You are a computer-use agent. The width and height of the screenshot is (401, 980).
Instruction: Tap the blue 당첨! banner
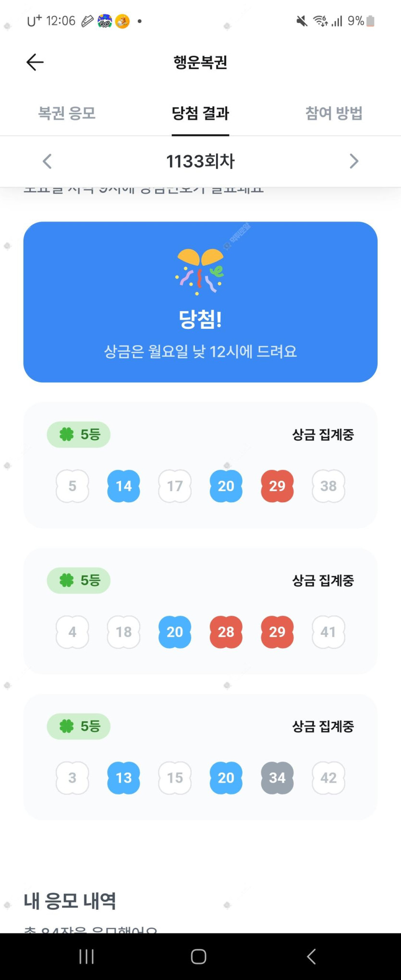pyautogui.click(x=200, y=302)
